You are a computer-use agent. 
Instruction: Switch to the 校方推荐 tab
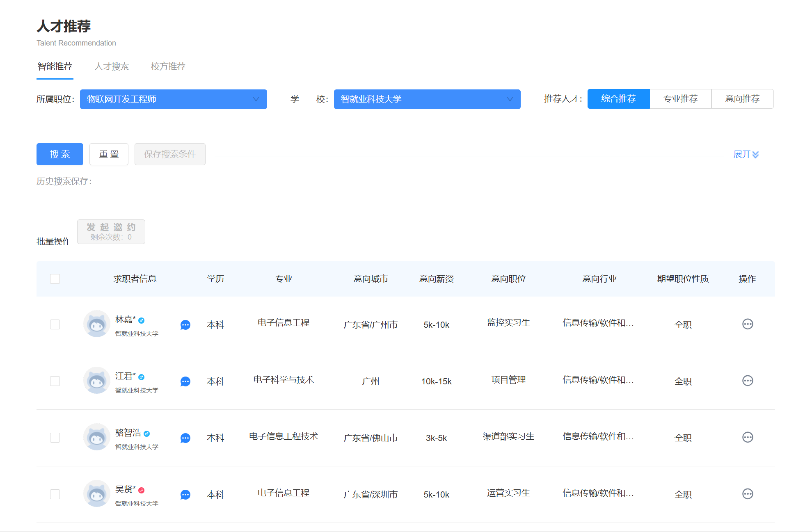pos(168,66)
